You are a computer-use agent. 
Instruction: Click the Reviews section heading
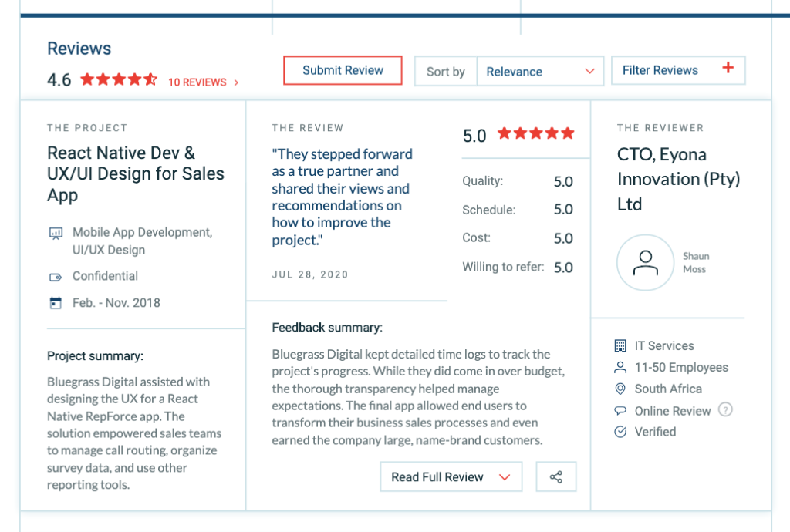coord(79,49)
